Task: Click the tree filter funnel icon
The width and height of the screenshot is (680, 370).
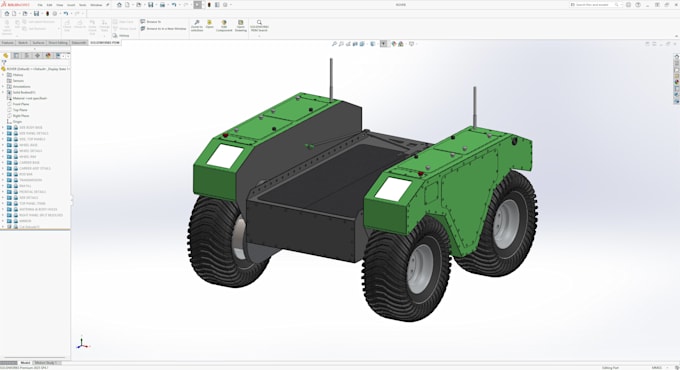Action: pyautogui.click(x=4, y=62)
